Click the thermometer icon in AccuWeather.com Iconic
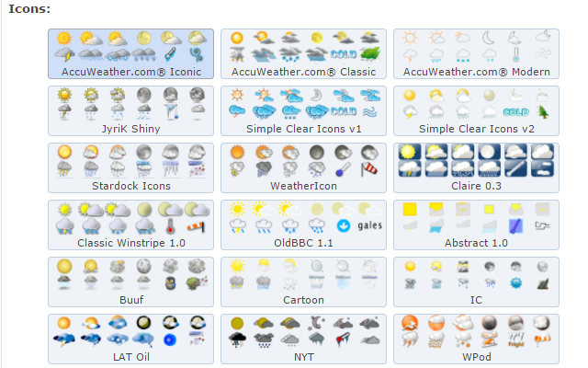The height and width of the screenshot is (368, 588). point(170,55)
